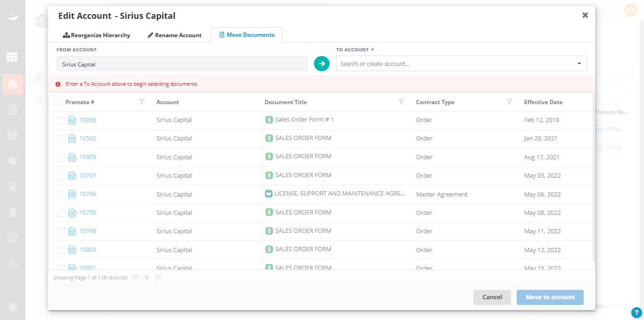
Task: Check the box for document 10796
Action: pos(62,195)
